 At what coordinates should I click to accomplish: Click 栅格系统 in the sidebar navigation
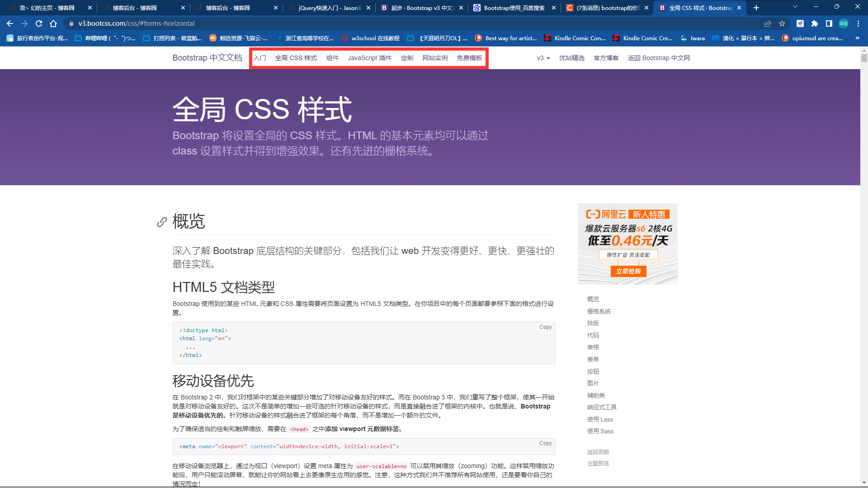tap(599, 311)
